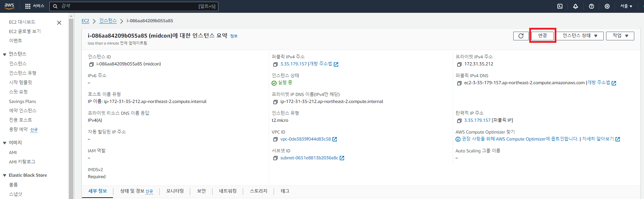Open EC2 글로벌 보기 in sidebar
Viewport: 644px width, 199px height.
coord(25,31)
